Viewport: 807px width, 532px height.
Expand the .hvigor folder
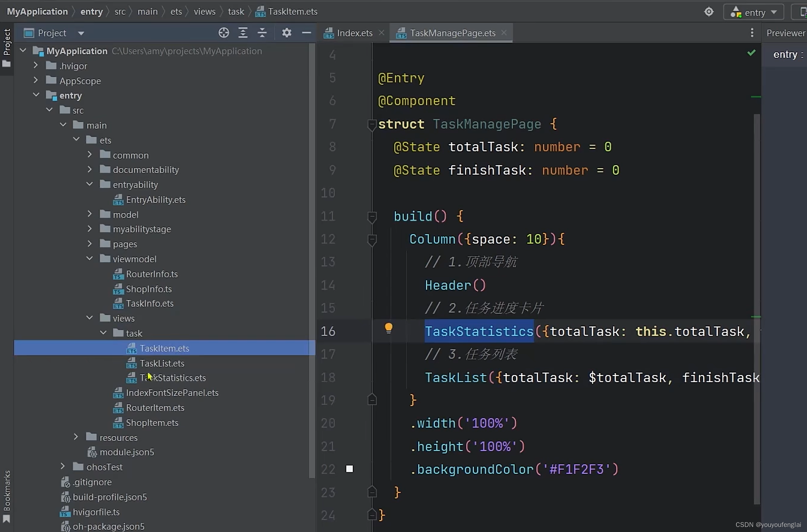click(36, 65)
